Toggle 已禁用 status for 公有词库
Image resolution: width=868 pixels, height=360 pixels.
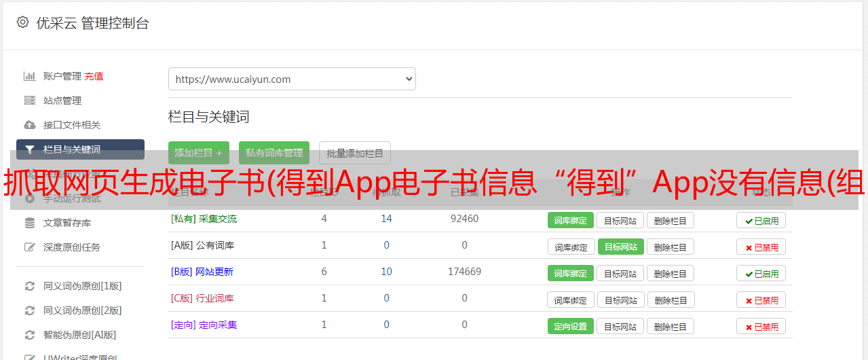tap(761, 247)
